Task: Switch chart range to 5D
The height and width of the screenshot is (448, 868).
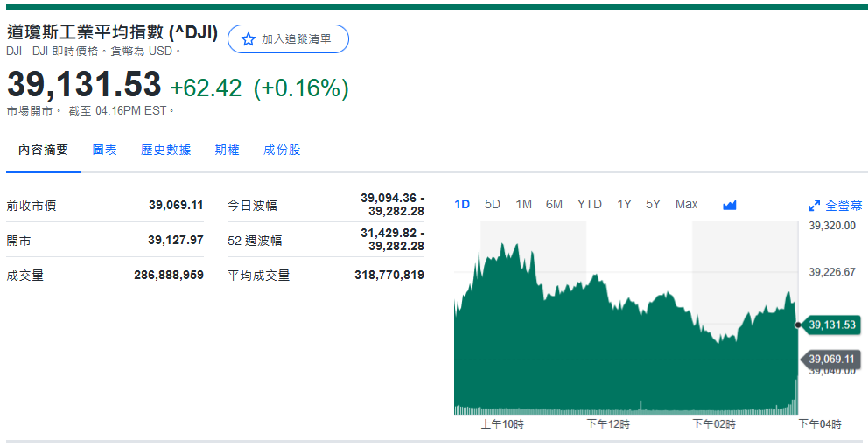Action: pos(493,204)
